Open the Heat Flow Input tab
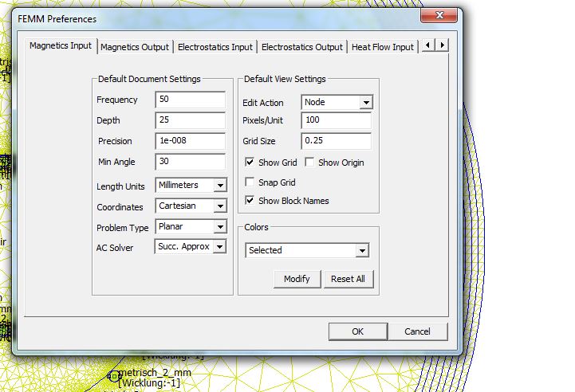Viewport: 575px width, 392px height. pyautogui.click(x=383, y=47)
